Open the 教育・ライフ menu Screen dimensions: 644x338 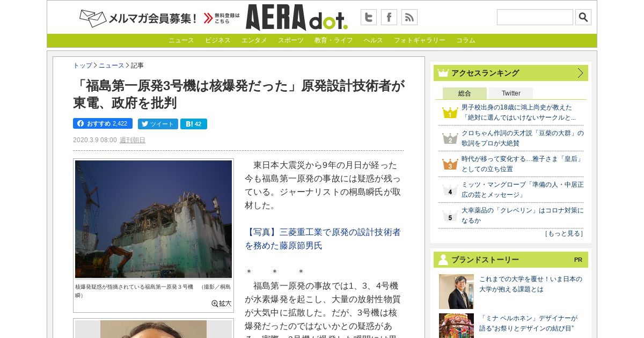click(x=334, y=40)
